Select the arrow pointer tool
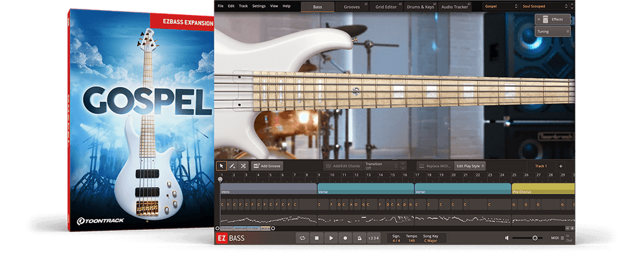Image resolution: width=644 pixels, height=262 pixels. click(221, 166)
